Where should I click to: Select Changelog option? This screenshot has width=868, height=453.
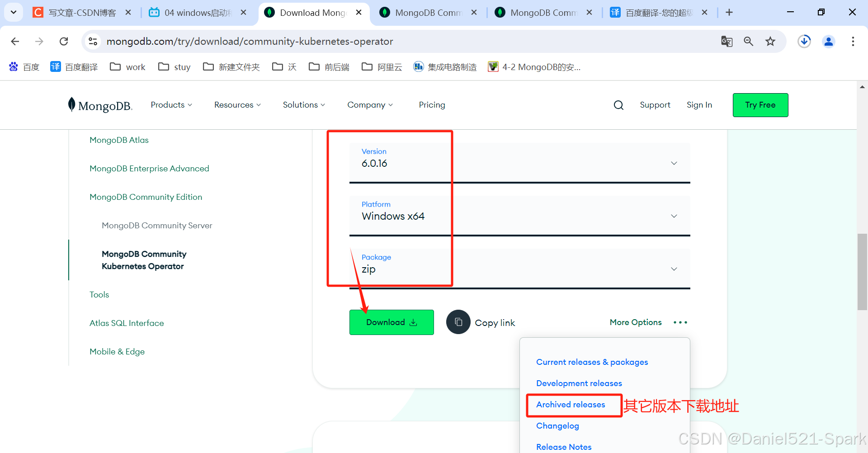click(557, 426)
